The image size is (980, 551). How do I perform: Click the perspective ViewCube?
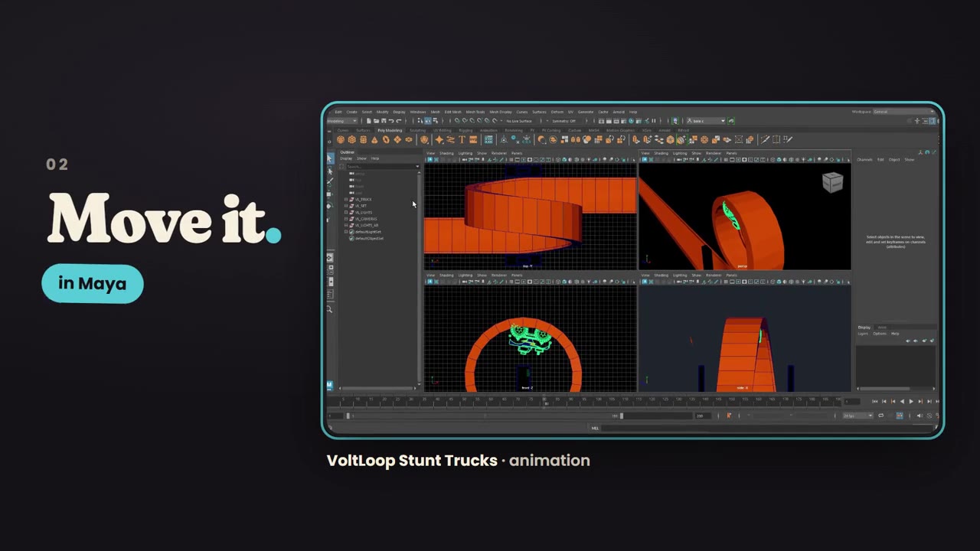click(832, 181)
